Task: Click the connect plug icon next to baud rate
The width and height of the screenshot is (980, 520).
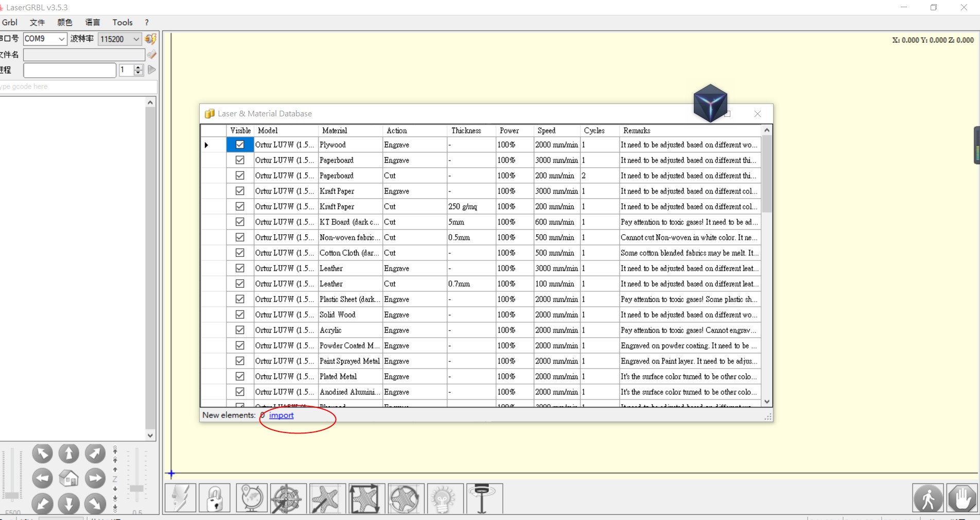Action: [x=151, y=39]
